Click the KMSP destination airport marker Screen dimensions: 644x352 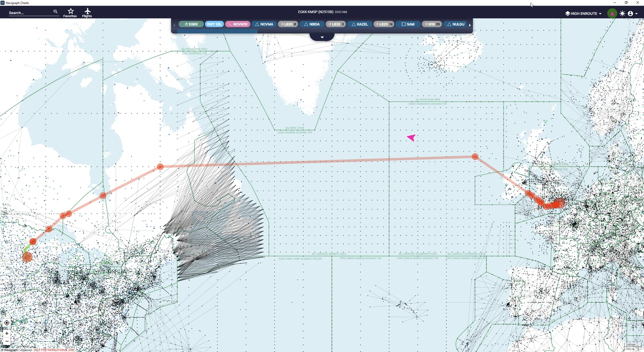tap(27, 257)
